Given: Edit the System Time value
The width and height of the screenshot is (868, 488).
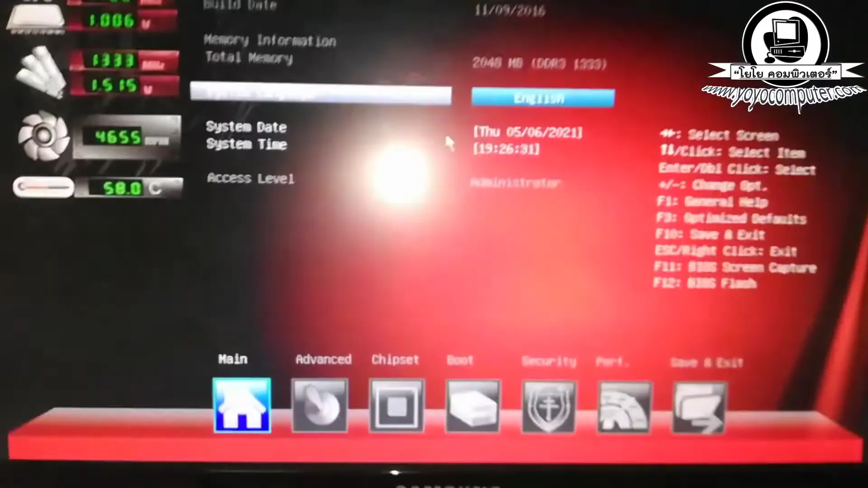Looking at the screenshot, I should [x=506, y=149].
